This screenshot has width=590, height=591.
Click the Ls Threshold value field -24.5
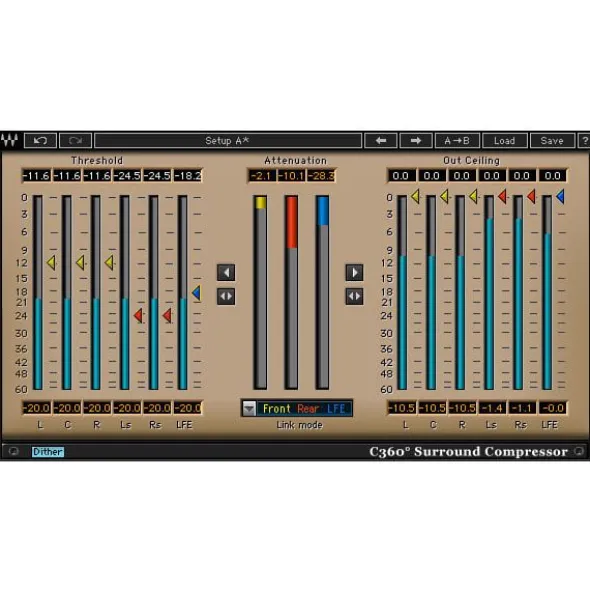click(127, 176)
